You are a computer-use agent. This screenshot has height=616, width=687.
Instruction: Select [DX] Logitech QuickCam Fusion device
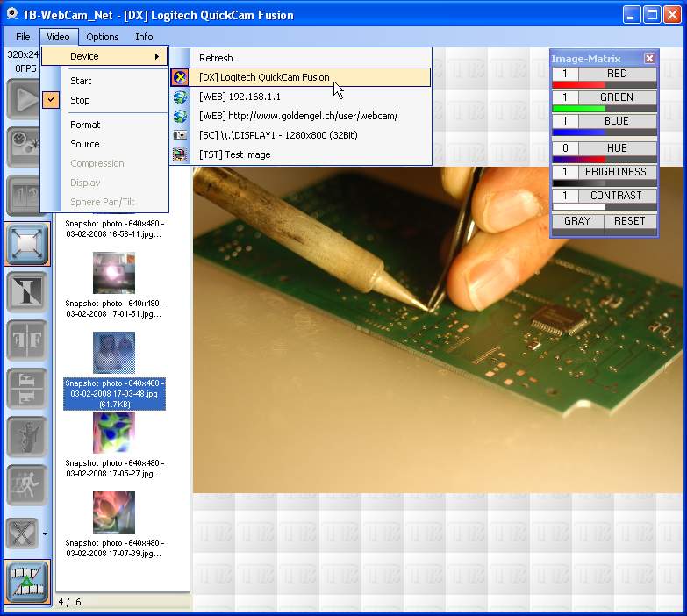pos(301,77)
